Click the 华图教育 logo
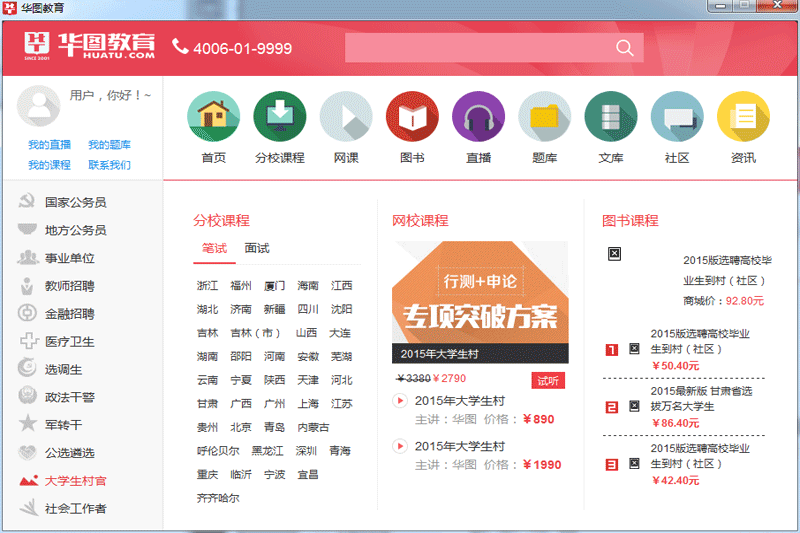 [x=89, y=46]
